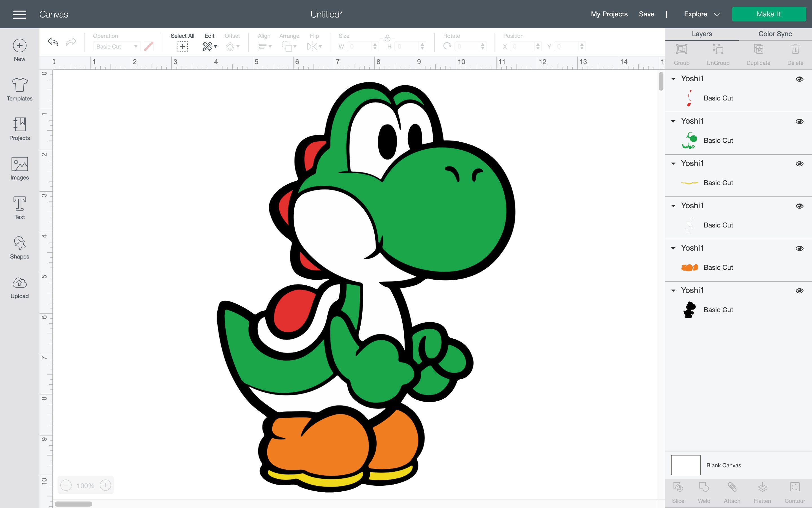This screenshot has height=508, width=812.
Task: Click the vertical canvas scrollbar
Action: 661,81
